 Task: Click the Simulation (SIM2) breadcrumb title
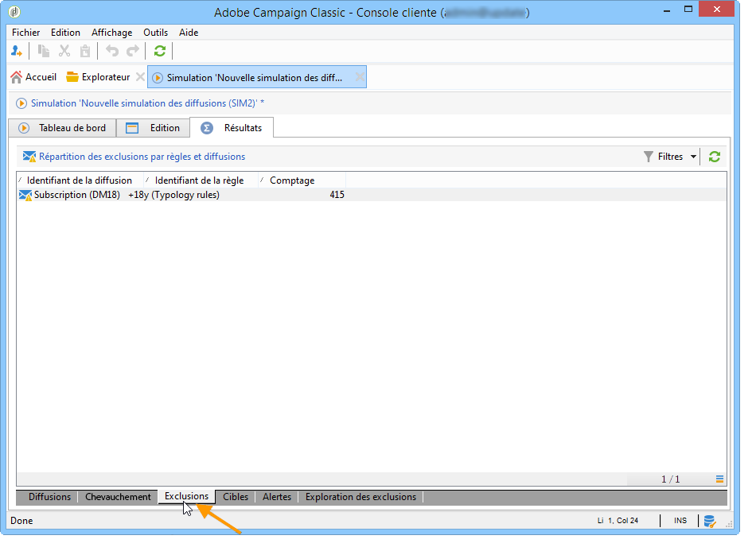click(x=147, y=103)
